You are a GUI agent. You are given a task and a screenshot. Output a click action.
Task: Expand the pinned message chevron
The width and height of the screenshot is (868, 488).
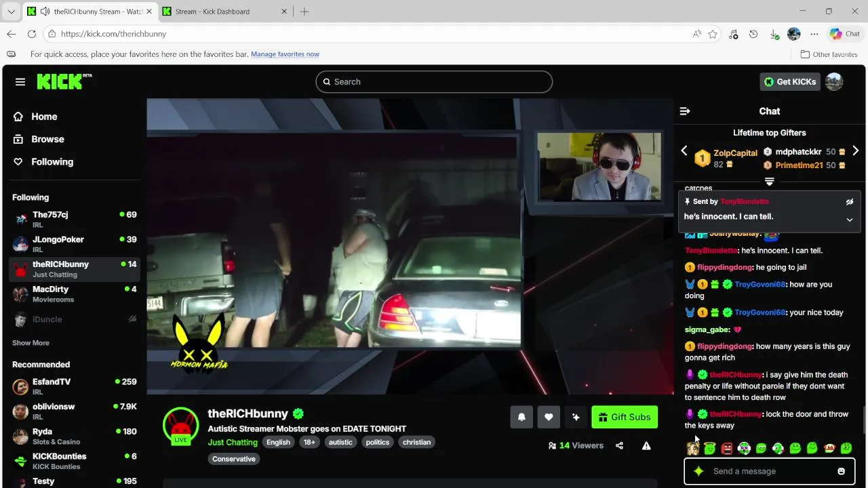coord(849,220)
